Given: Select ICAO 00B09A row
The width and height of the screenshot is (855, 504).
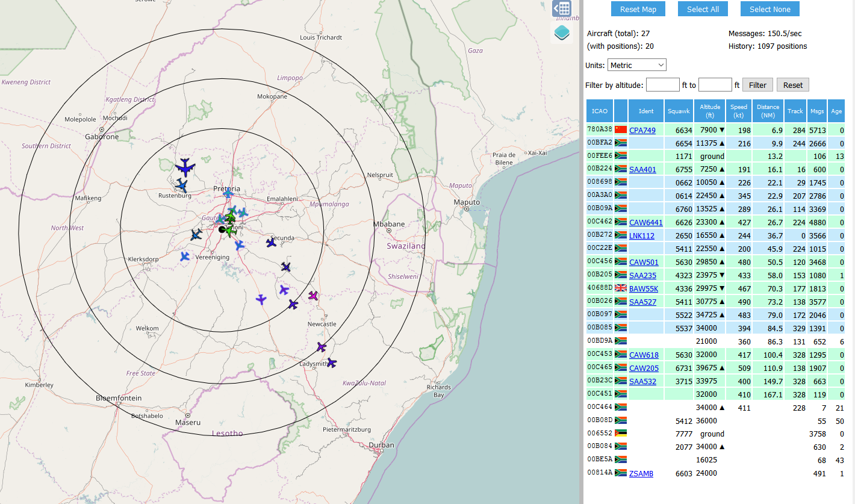Looking at the screenshot, I should point(715,209).
